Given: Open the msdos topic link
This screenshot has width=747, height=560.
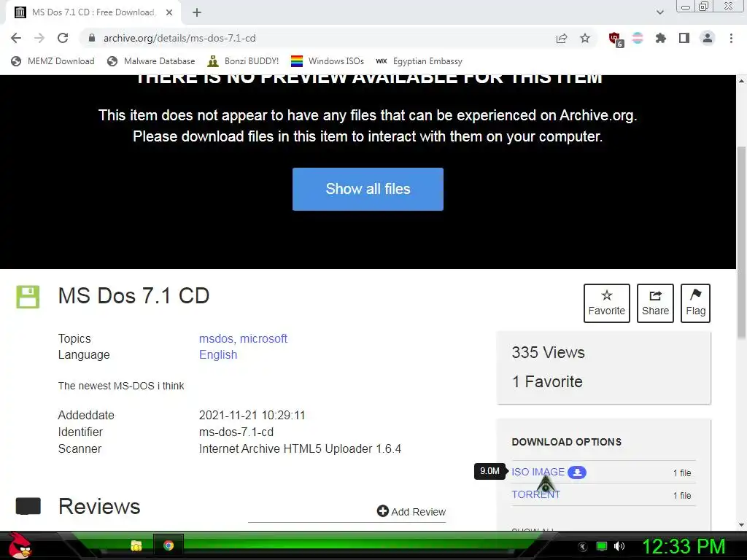Looking at the screenshot, I should coord(216,338).
